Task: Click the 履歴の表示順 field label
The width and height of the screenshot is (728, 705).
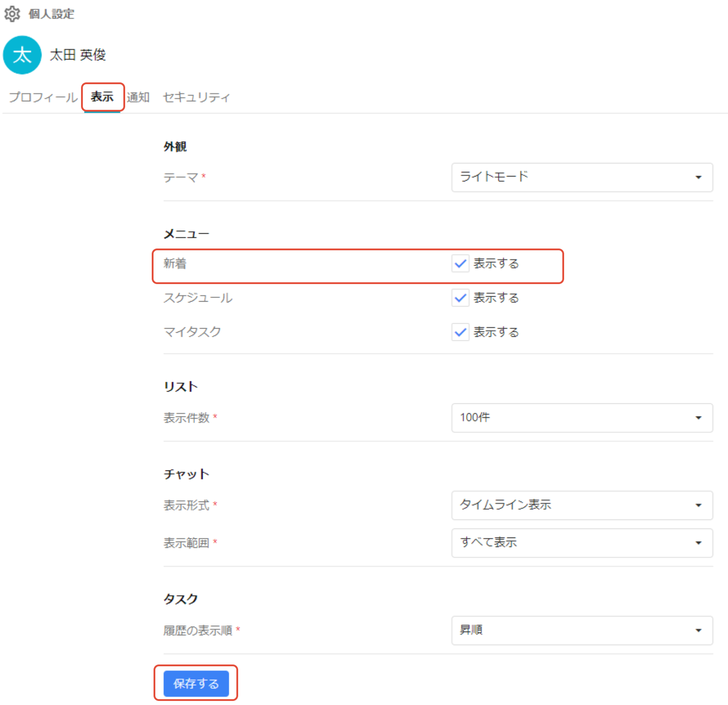Action: tap(198, 630)
